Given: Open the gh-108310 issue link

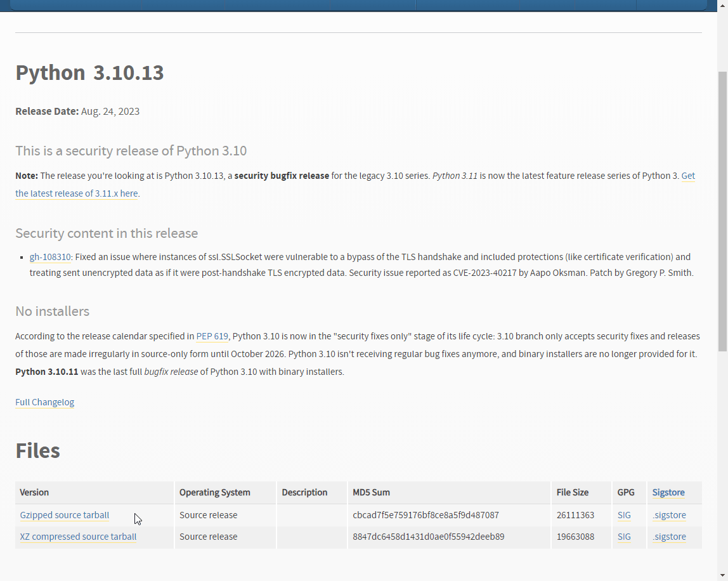Looking at the screenshot, I should click(50, 257).
